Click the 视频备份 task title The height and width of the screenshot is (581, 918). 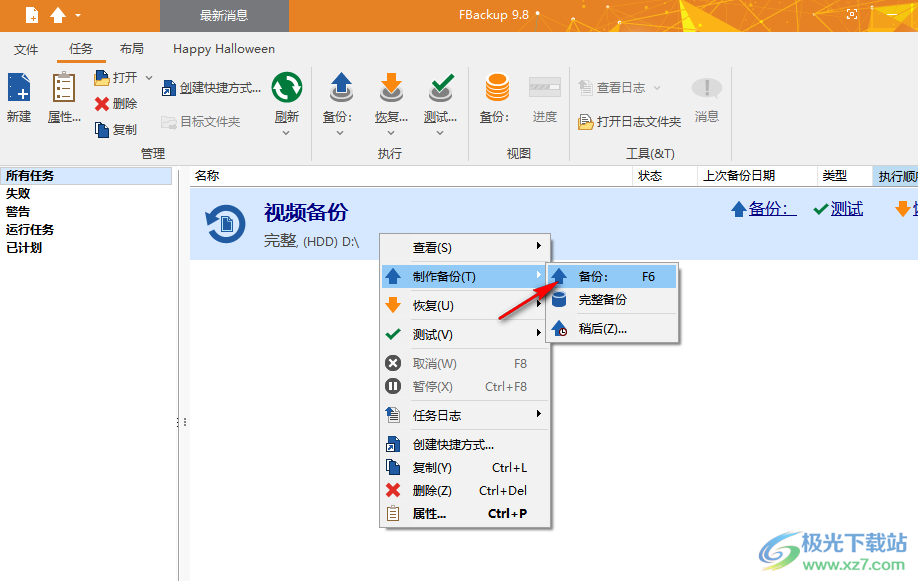point(306,213)
